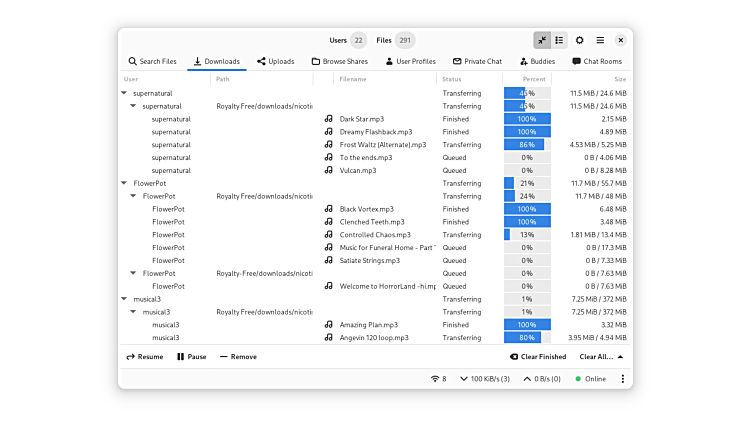This screenshot has width=752, height=423.
Task: Click the 86% progress bar of Frost Waltz
Action: (527, 144)
